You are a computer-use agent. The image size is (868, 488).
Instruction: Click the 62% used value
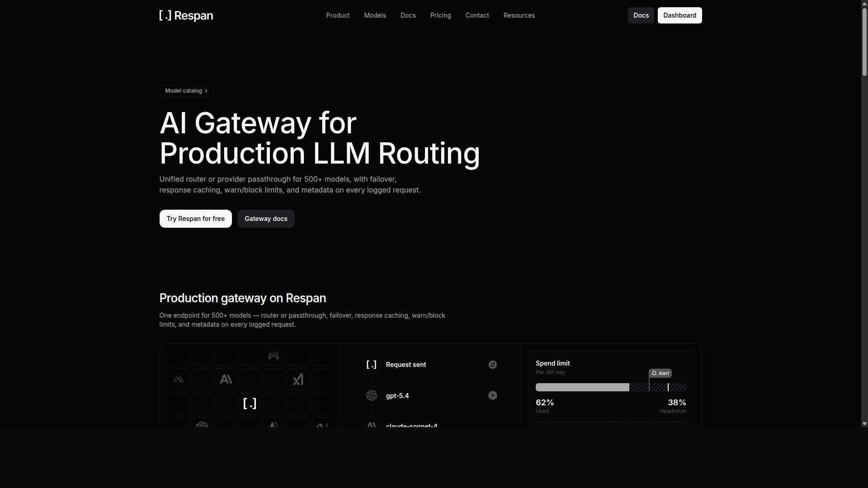(545, 403)
